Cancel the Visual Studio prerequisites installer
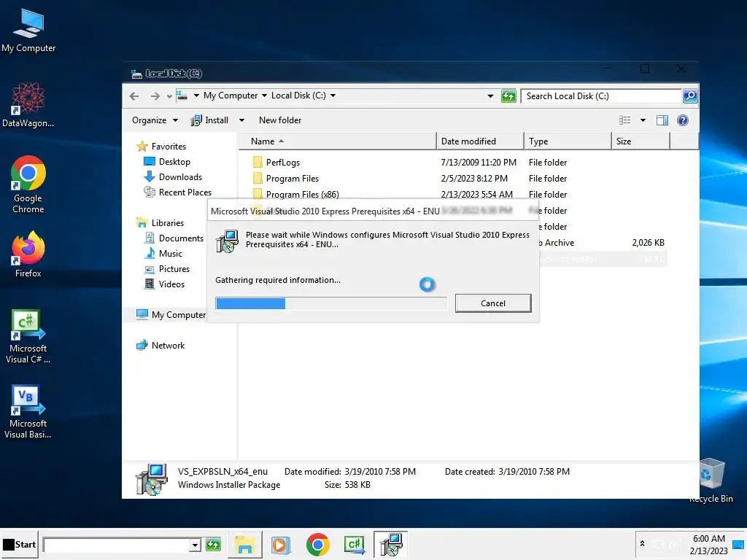This screenshot has width=747, height=560. [493, 303]
